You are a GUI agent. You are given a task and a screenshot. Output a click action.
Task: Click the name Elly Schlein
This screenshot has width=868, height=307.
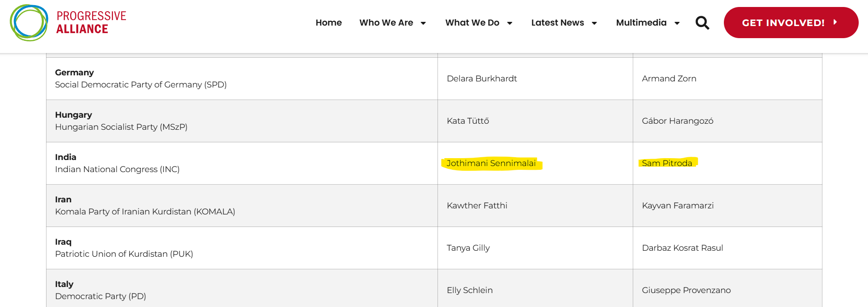(x=470, y=290)
